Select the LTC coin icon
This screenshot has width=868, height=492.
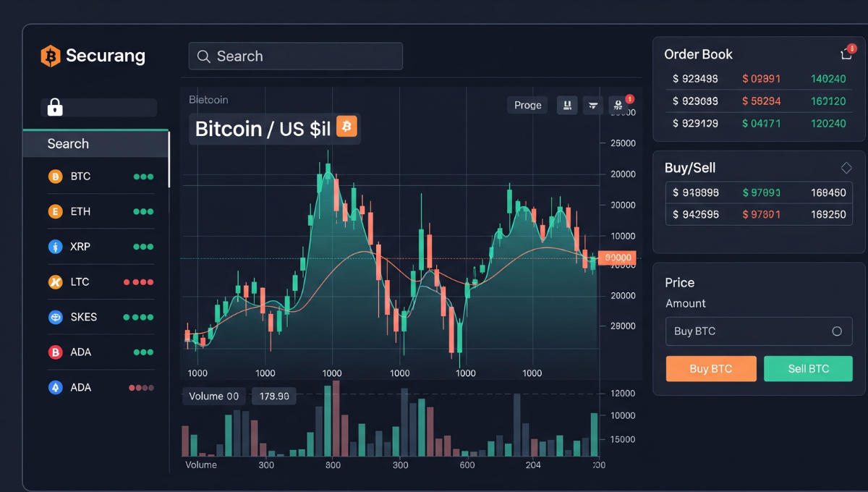(56, 282)
